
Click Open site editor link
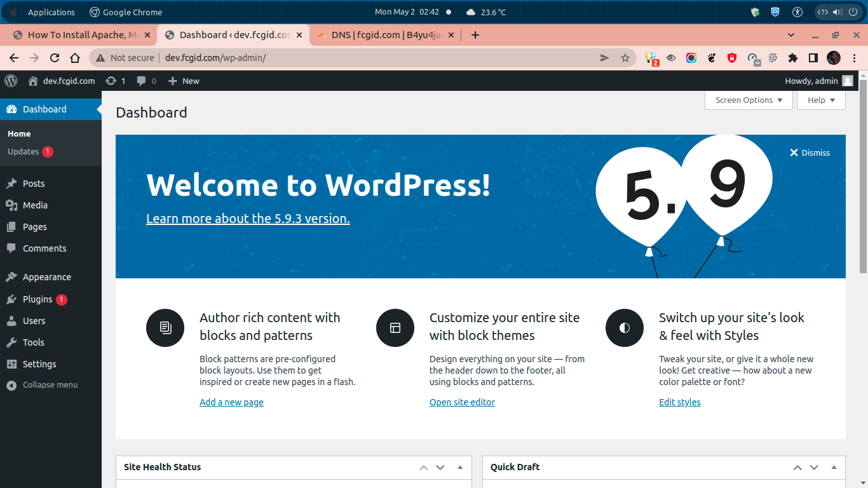462,402
